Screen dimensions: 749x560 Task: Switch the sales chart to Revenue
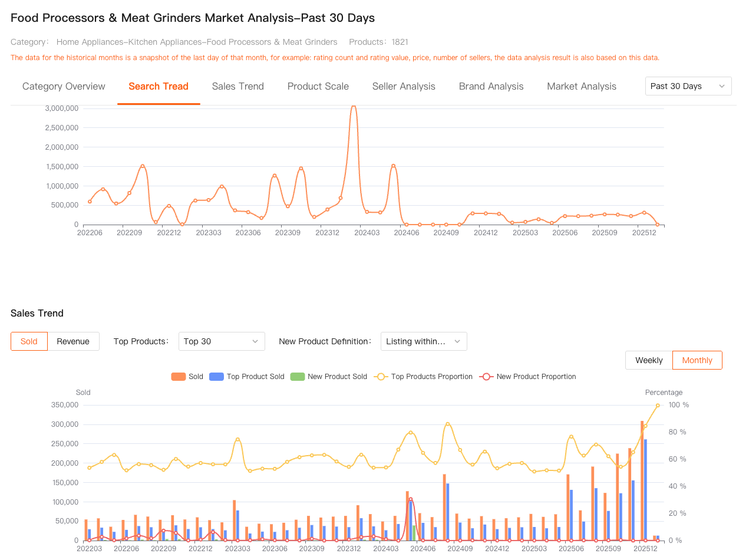pyautogui.click(x=73, y=341)
